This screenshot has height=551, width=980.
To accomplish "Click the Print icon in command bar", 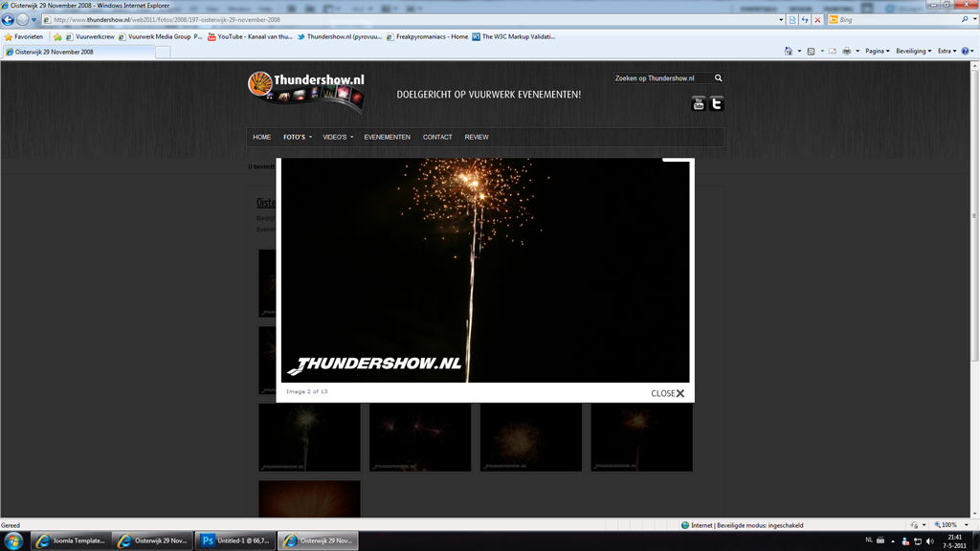I will click(x=846, y=52).
